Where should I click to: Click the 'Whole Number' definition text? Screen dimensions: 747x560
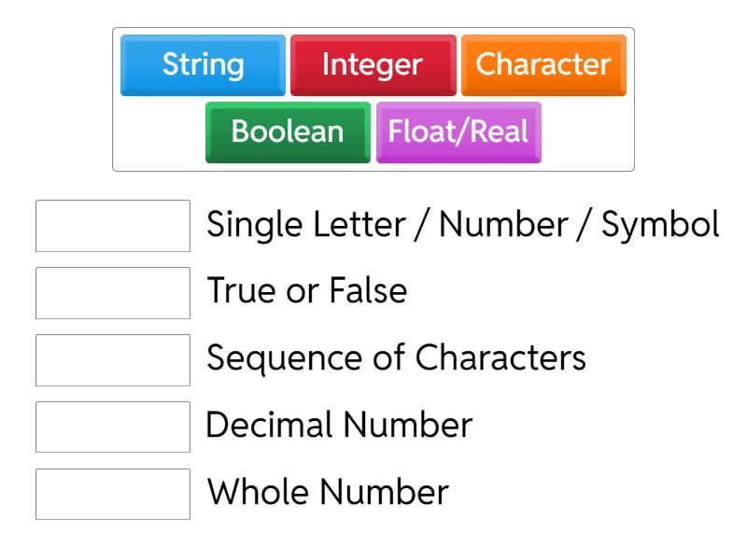[x=327, y=493]
